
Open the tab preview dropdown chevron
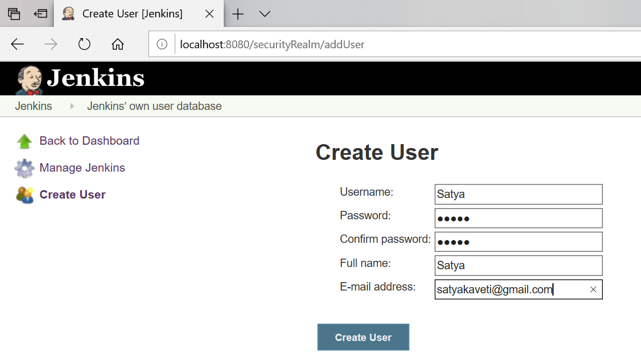[265, 14]
